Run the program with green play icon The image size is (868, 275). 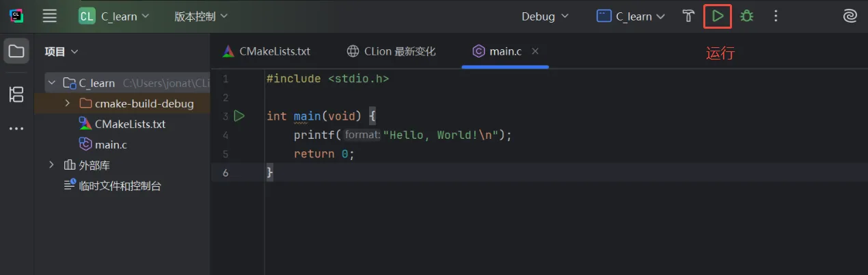coord(718,16)
